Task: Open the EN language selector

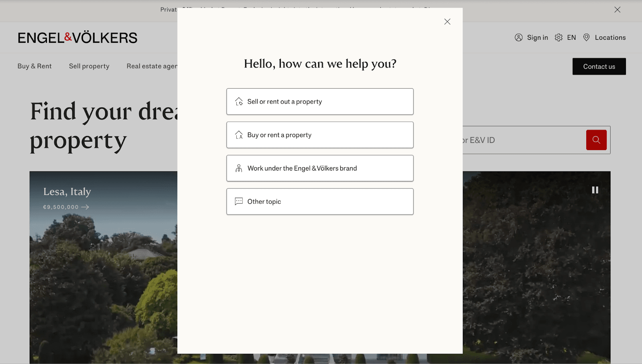Action: pyautogui.click(x=571, y=38)
